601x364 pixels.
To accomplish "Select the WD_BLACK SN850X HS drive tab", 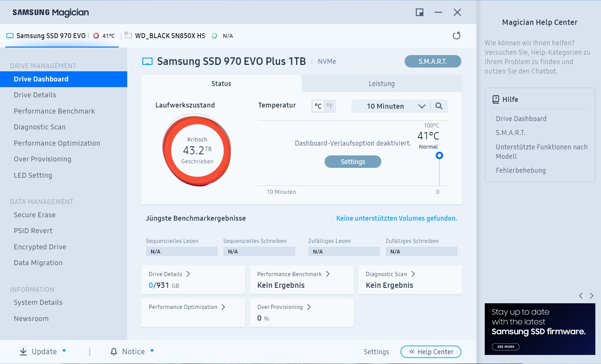I will pyautogui.click(x=179, y=36).
